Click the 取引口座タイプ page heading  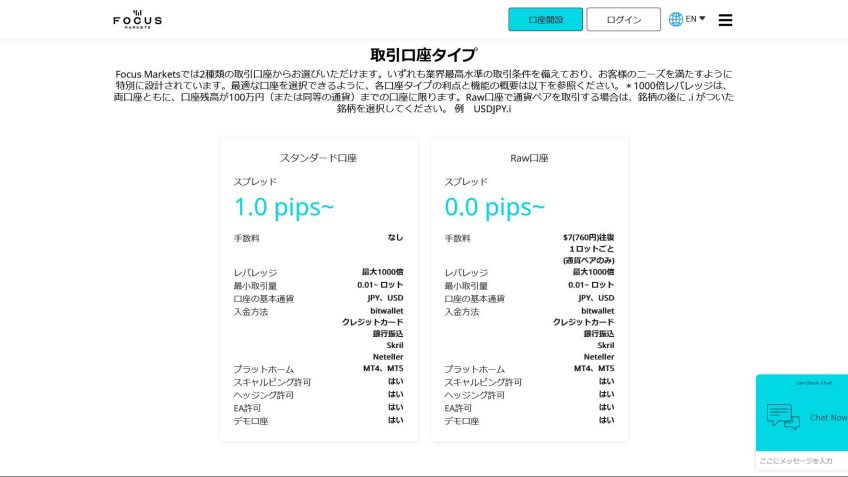click(x=423, y=54)
